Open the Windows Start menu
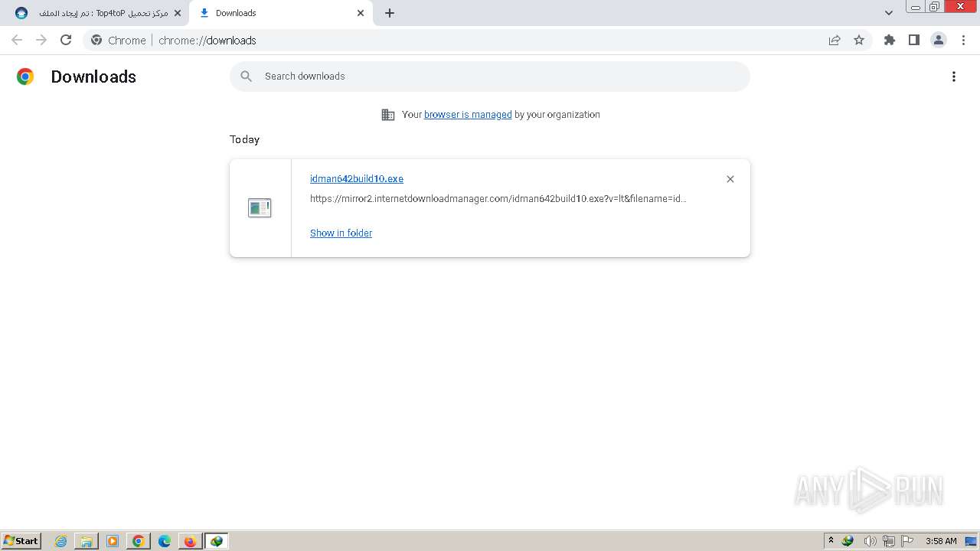Image resolution: width=980 pixels, height=551 pixels. point(21,540)
